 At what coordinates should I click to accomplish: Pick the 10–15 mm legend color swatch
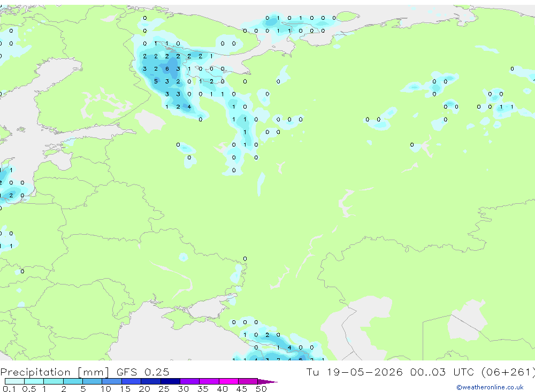click(112, 381)
